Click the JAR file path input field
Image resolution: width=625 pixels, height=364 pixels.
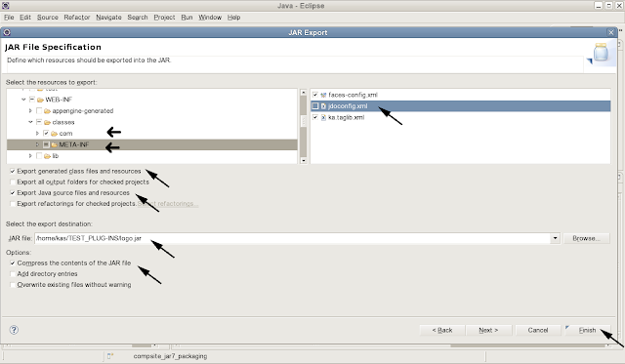tap(293, 238)
